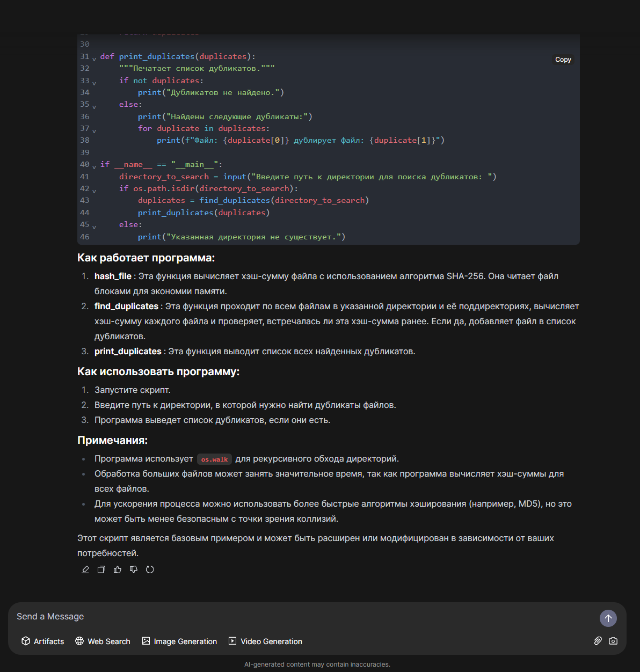Collapse the code fold at line 45
The image size is (640, 672).
click(94, 227)
